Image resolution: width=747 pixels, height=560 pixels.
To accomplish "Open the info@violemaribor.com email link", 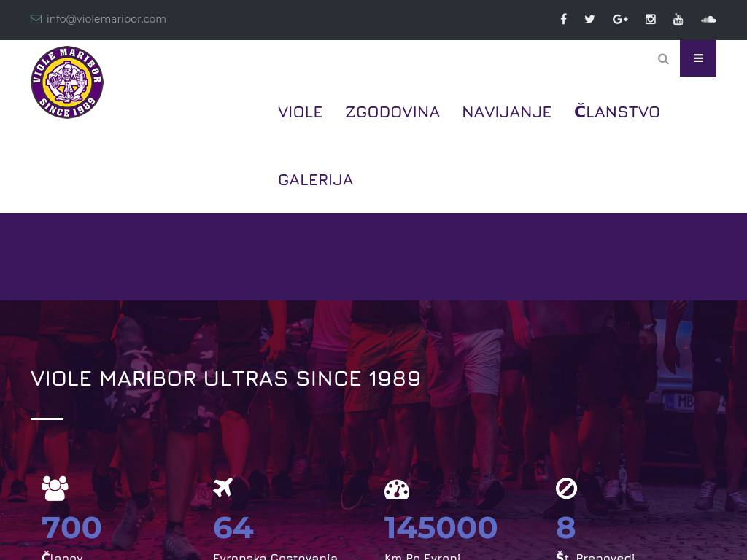I will [x=107, y=19].
